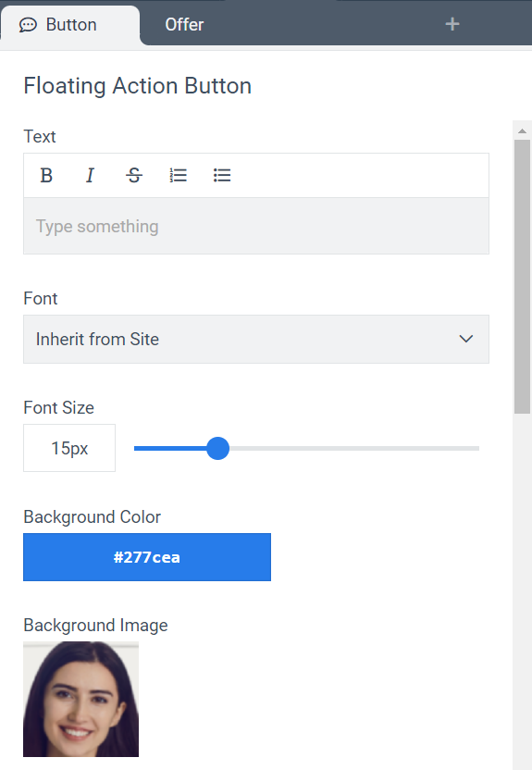The image size is (532, 770).
Task: Insert a bulleted list
Action: 222,175
